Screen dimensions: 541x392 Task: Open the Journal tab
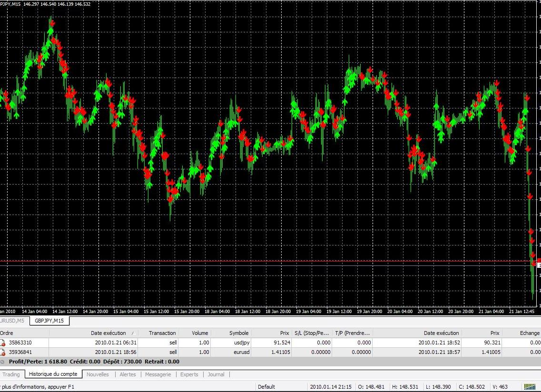216,374
